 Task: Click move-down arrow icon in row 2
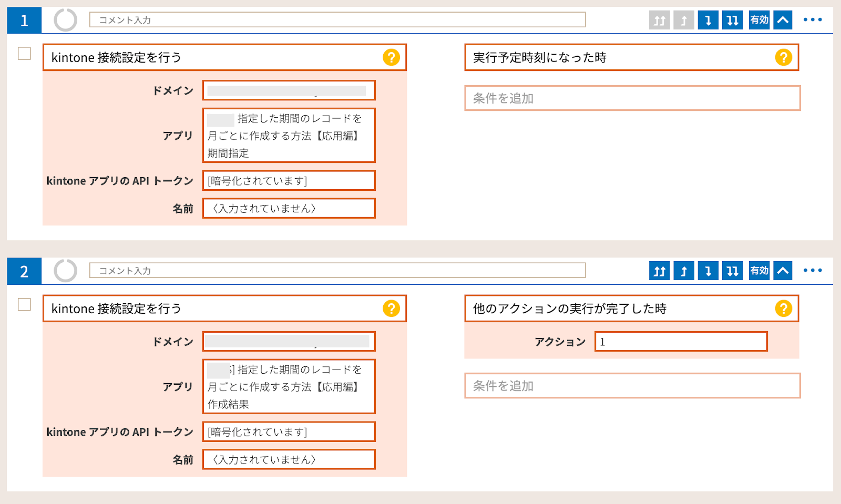coord(708,271)
